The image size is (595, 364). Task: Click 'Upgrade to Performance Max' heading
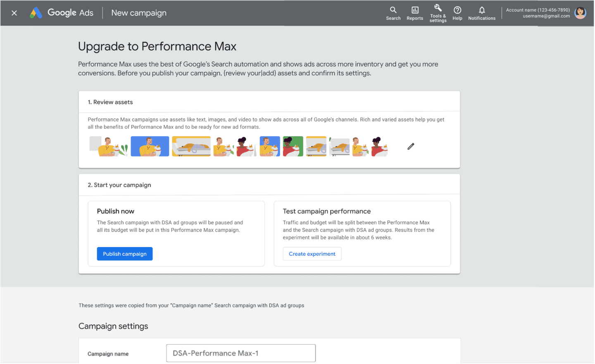point(157,46)
